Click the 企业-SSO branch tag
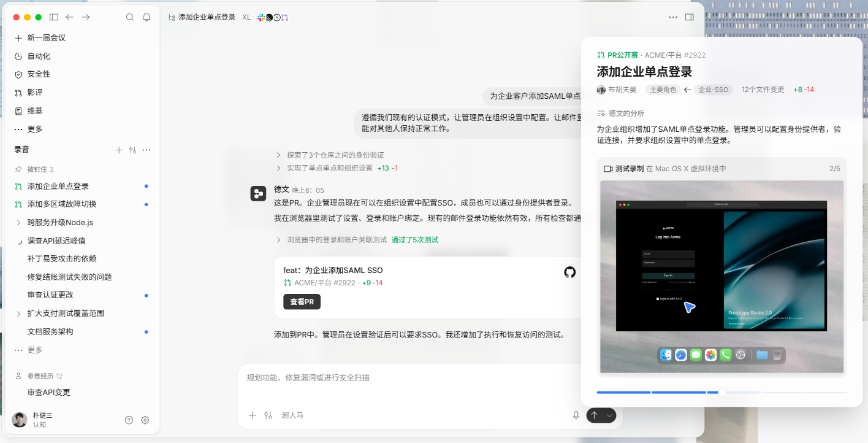 [x=714, y=90]
